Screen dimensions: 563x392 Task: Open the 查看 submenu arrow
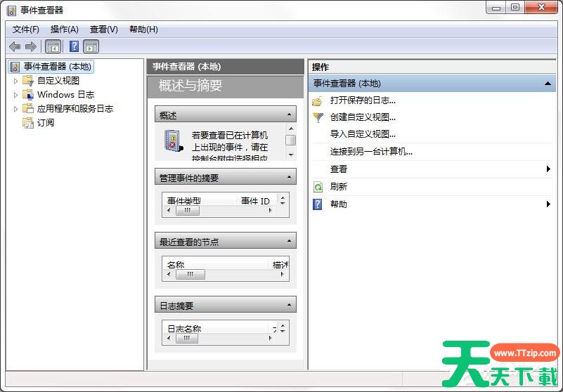click(x=548, y=169)
